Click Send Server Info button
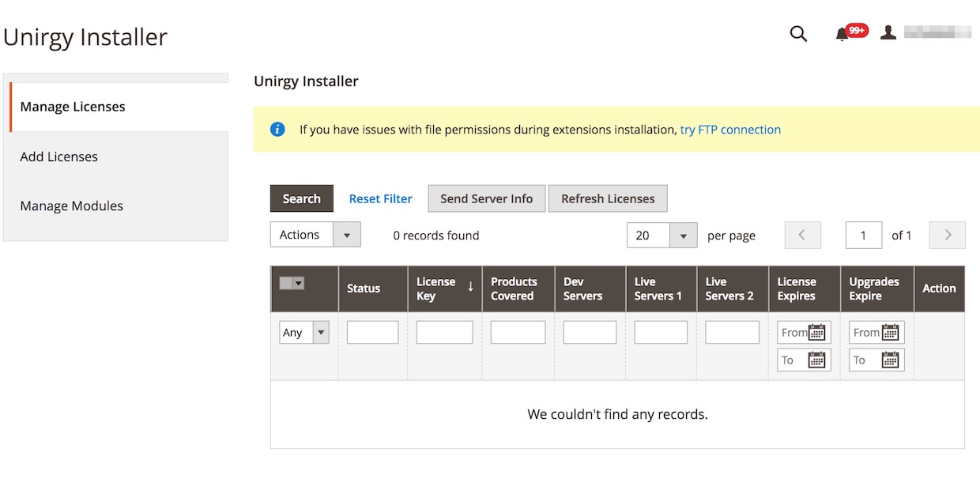 (x=487, y=198)
